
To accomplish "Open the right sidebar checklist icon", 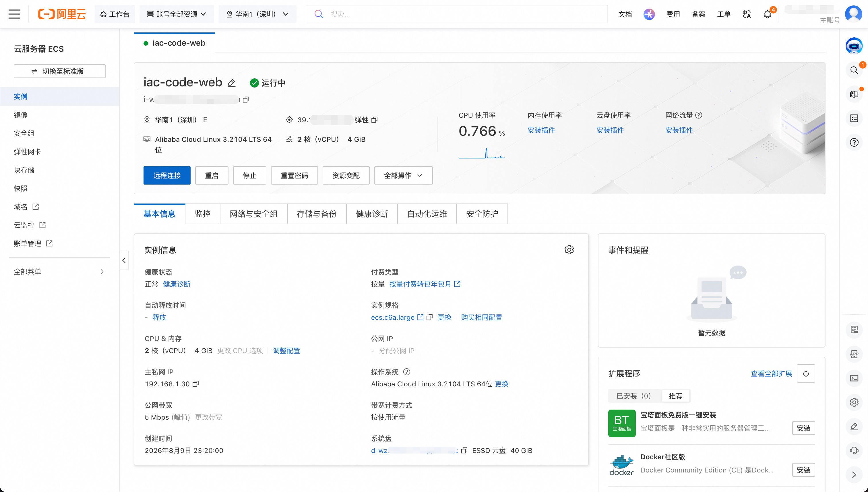I will click(x=854, y=118).
